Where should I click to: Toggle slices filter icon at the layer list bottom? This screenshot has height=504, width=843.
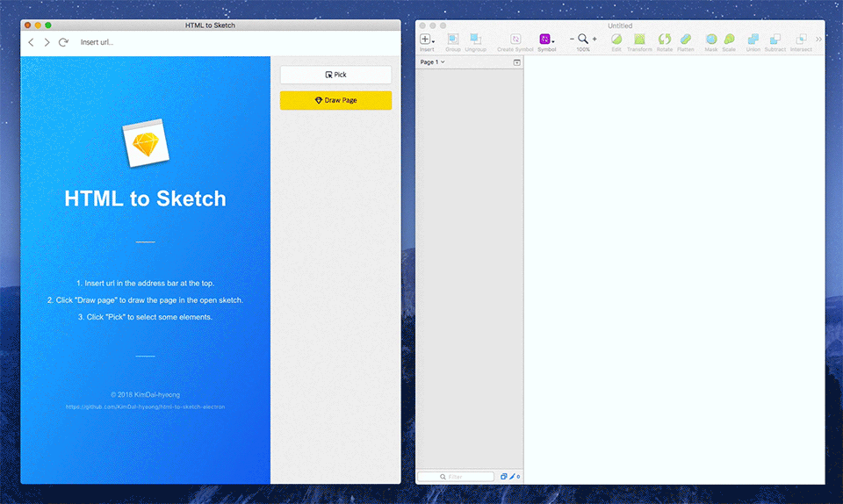514,477
